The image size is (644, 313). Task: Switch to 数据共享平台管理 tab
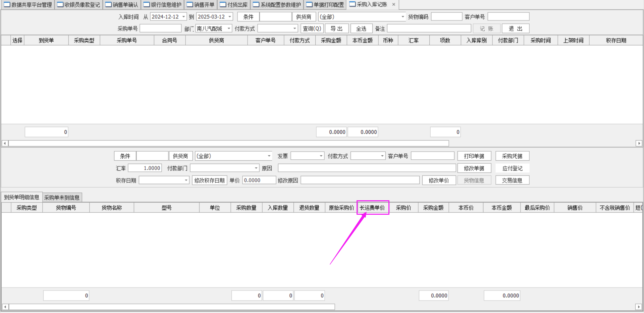(x=28, y=5)
